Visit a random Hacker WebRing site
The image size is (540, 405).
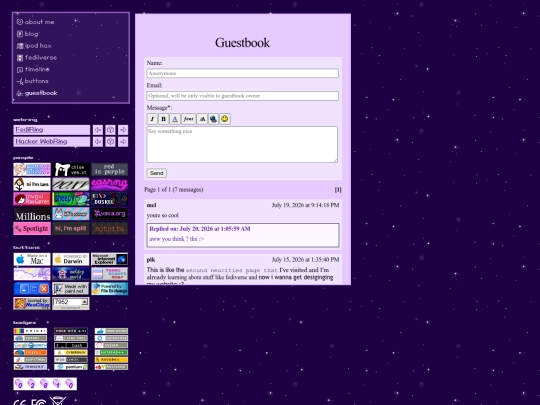110,142
